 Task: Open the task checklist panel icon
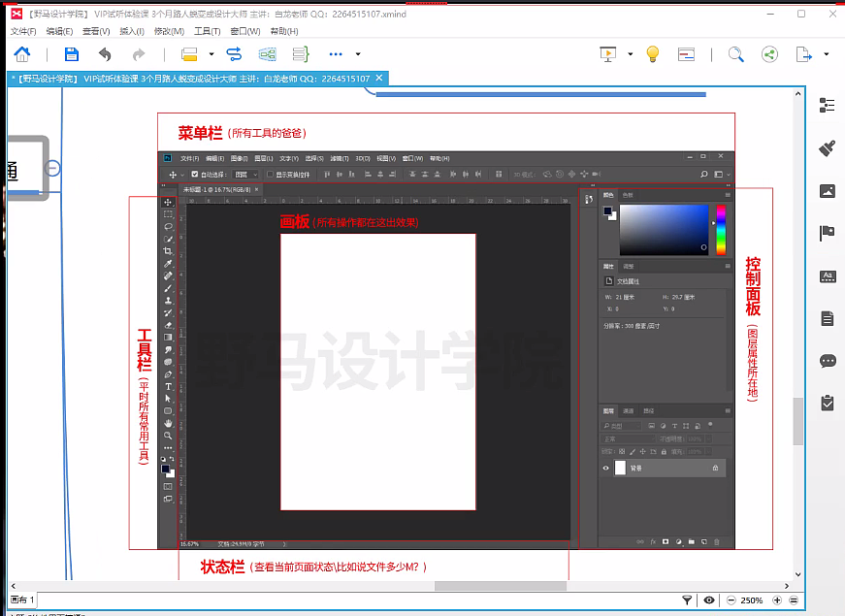point(827,402)
